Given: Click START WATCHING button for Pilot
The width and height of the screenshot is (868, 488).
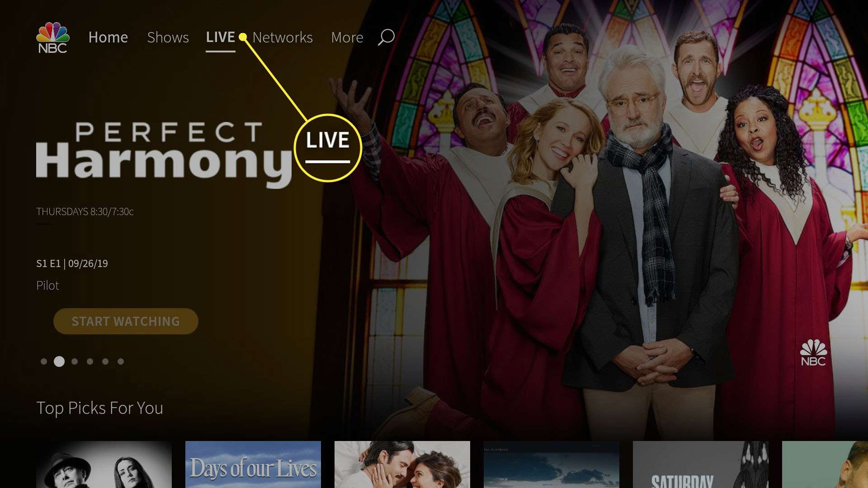Looking at the screenshot, I should pos(126,320).
